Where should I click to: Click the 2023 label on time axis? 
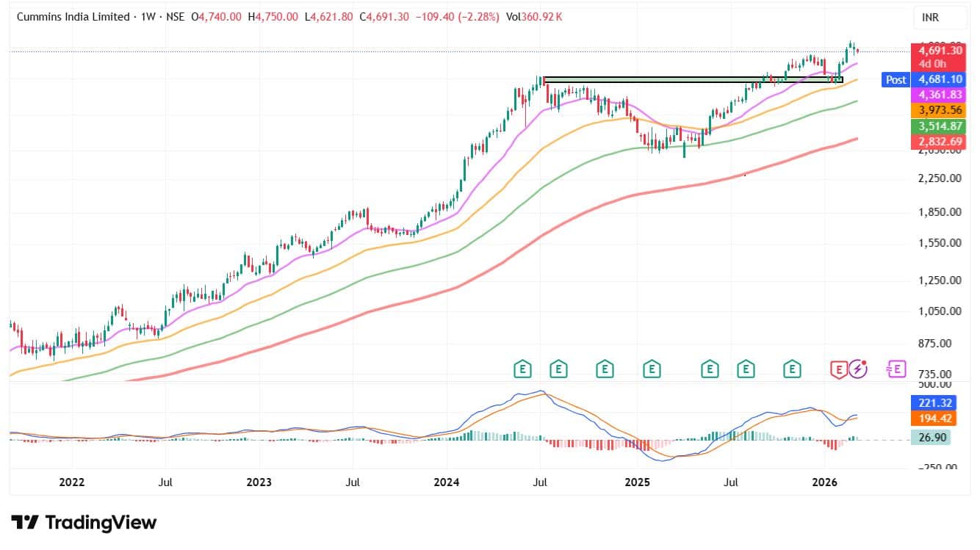coord(259,482)
